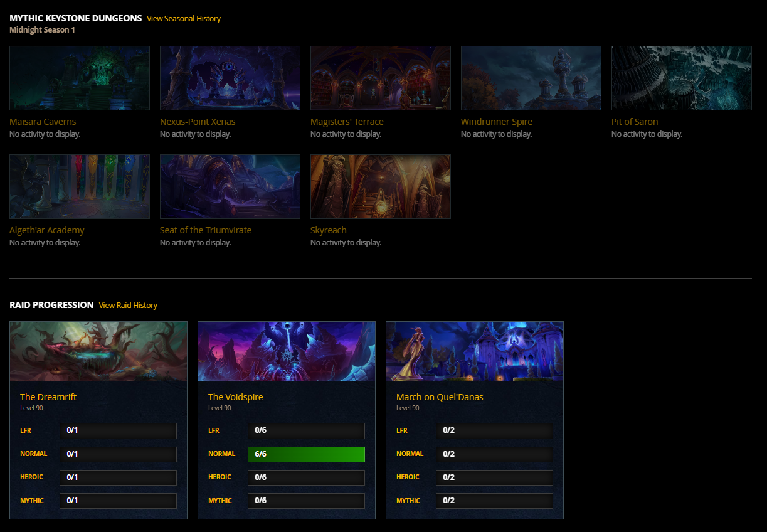Select the Seat of the Triumvirate title
Viewport: 767px width, 532px height.
206,230
